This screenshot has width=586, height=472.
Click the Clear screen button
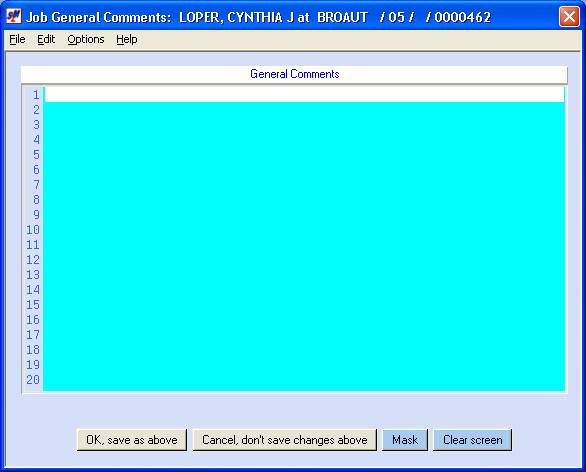(472, 440)
